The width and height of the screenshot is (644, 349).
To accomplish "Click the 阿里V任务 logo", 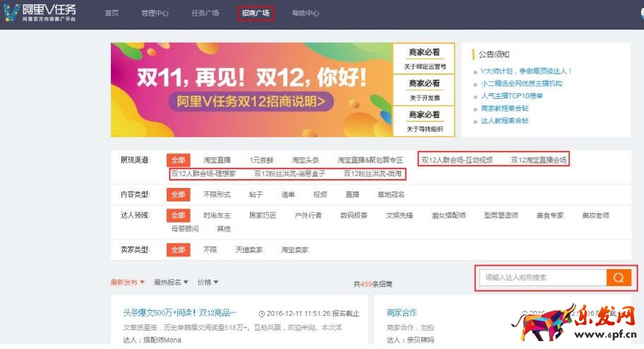I will (40, 13).
